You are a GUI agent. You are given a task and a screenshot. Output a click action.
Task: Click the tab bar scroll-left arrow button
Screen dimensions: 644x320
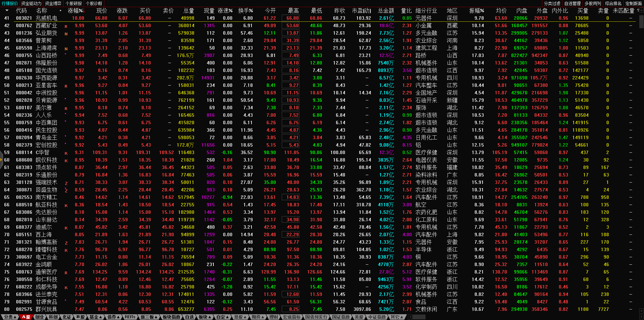coord(410,317)
